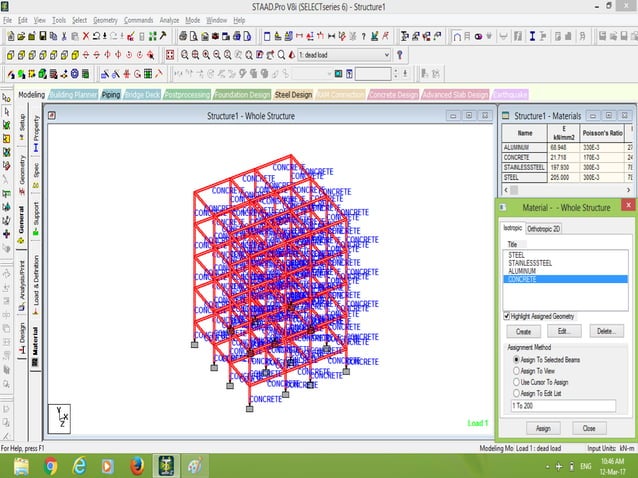Expand the dead load case dropdown
Image resolution: width=638 pixels, height=478 pixels.
click(385, 55)
